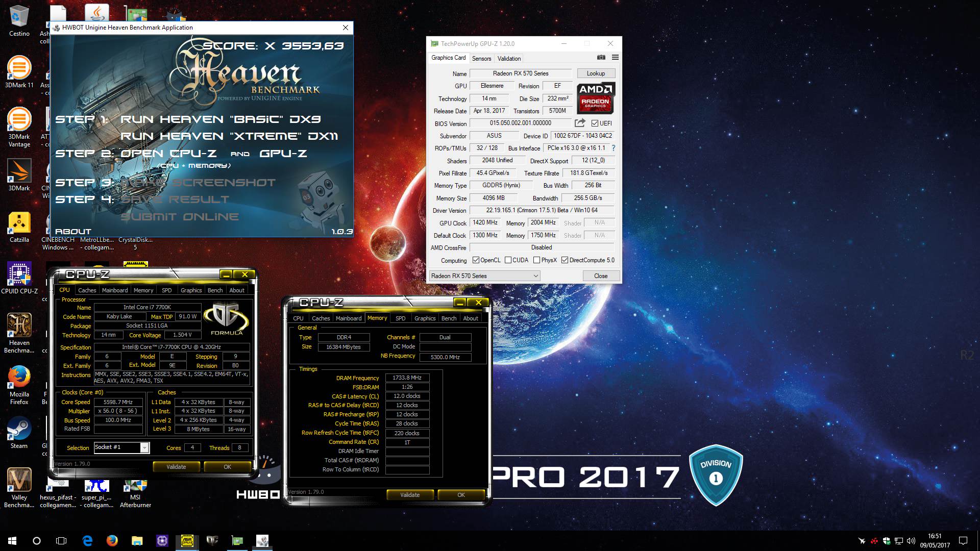Click Validate in the left CPU-Z window
Image resolution: width=980 pixels, height=551 pixels.
[x=176, y=467]
